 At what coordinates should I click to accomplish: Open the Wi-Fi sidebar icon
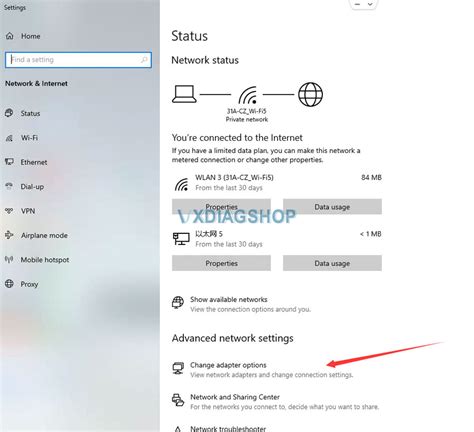click(x=9, y=138)
